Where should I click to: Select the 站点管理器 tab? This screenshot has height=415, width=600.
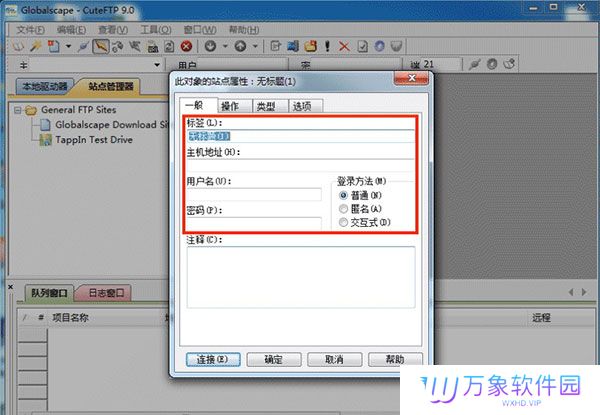pyautogui.click(x=111, y=86)
